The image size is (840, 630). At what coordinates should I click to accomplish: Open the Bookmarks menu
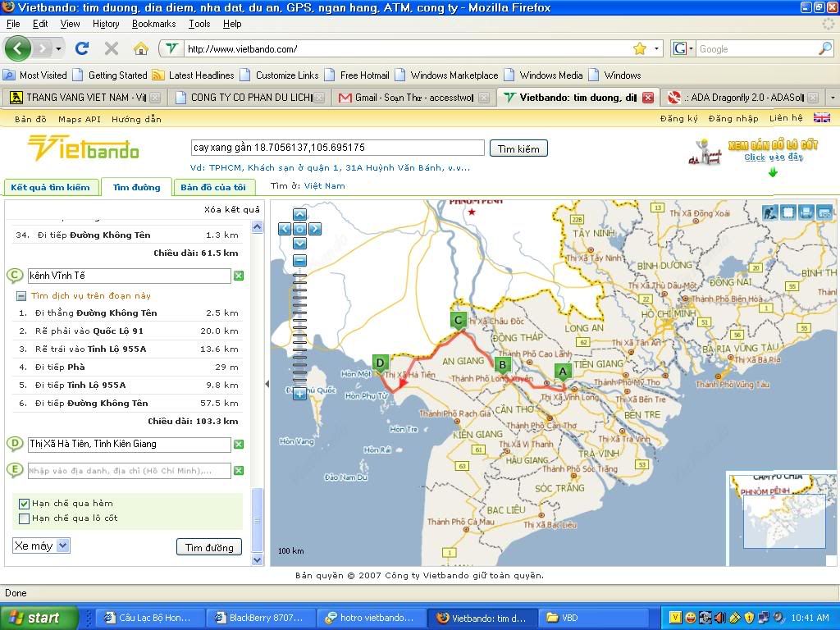click(x=153, y=24)
